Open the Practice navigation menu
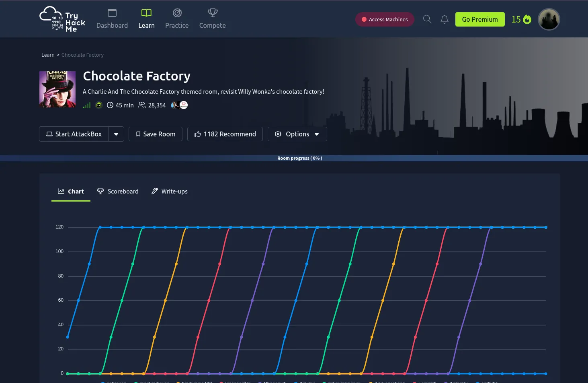Screen dimensions: 588x383 [177, 19]
